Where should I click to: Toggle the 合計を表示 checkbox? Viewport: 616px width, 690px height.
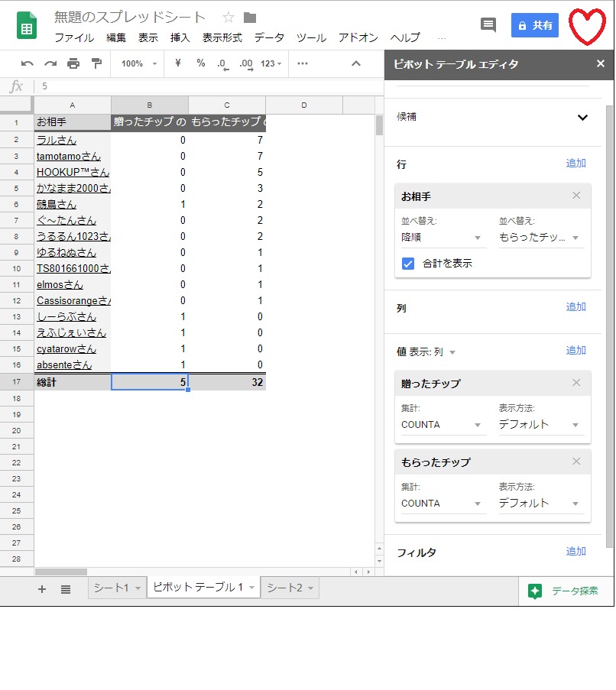(408, 264)
